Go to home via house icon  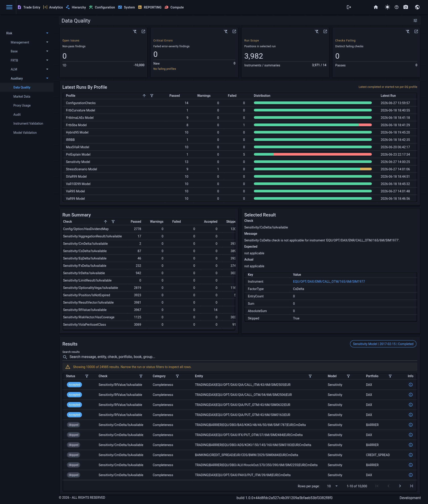[376, 7]
